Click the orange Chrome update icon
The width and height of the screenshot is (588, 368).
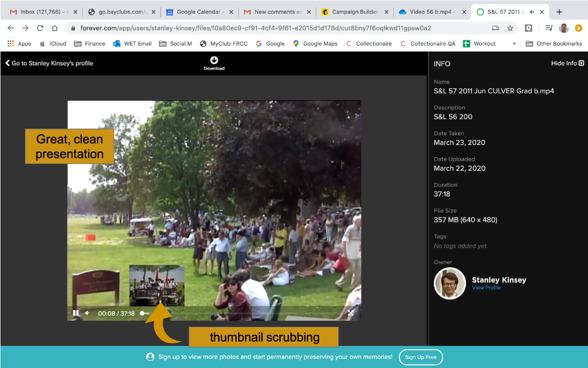pyautogui.click(x=579, y=28)
